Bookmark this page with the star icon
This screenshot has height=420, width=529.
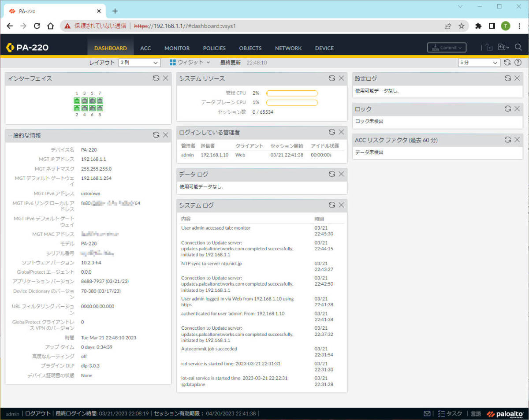click(462, 26)
